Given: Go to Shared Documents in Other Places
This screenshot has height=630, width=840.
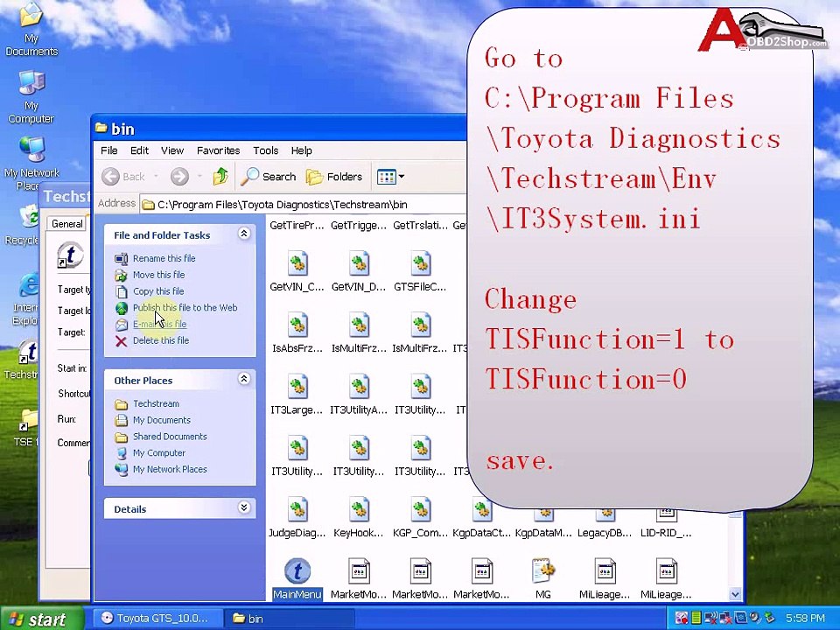Looking at the screenshot, I should (170, 437).
